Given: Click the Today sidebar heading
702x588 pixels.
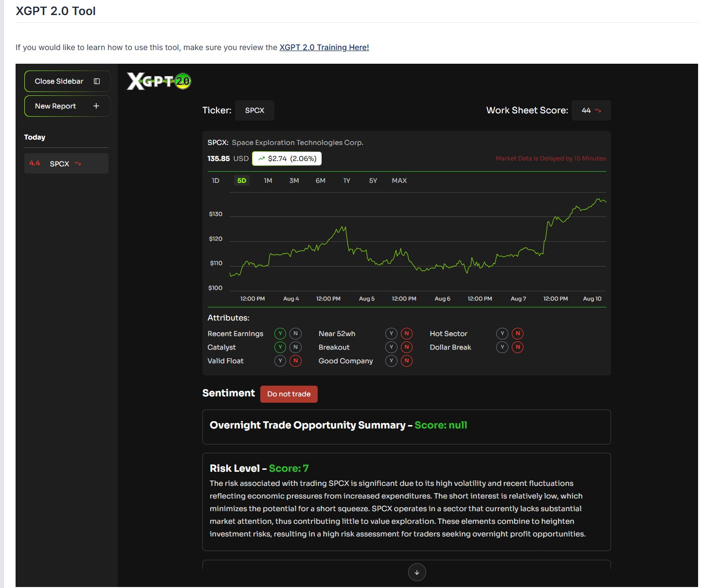Looking at the screenshot, I should tap(35, 137).
